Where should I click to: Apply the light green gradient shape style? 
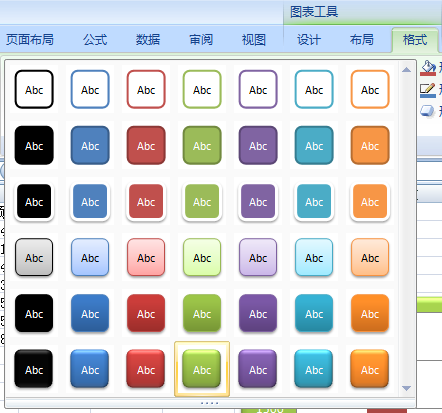pos(202,257)
